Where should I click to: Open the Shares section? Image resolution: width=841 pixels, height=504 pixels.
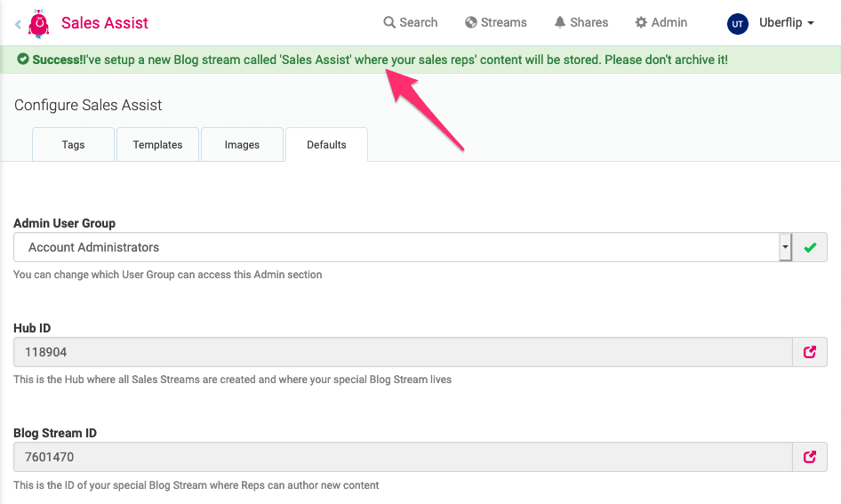[x=581, y=22]
